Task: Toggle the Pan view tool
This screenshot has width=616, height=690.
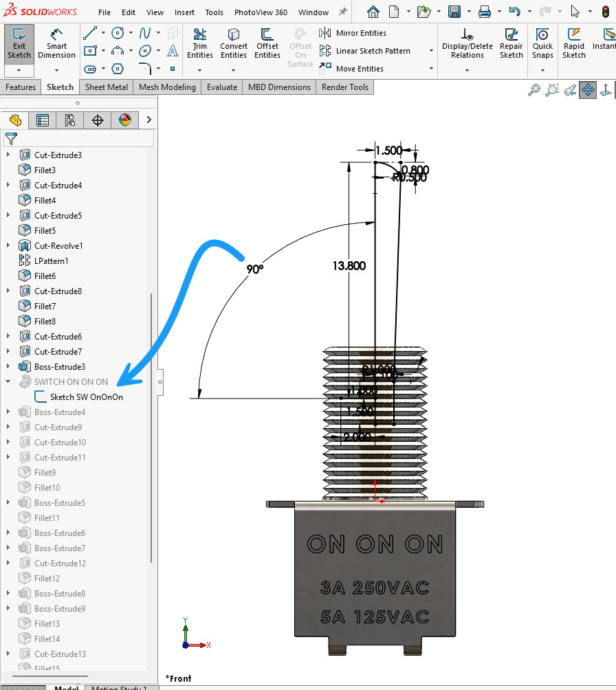Action: click(x=588, y=90)
